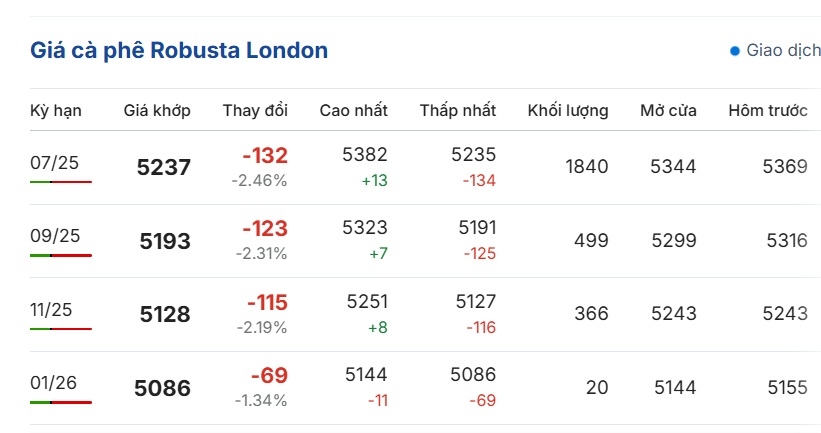The image size is (821, 433).
Task: Sort by the Thay đổi column header
Action: tap(255, 110)
